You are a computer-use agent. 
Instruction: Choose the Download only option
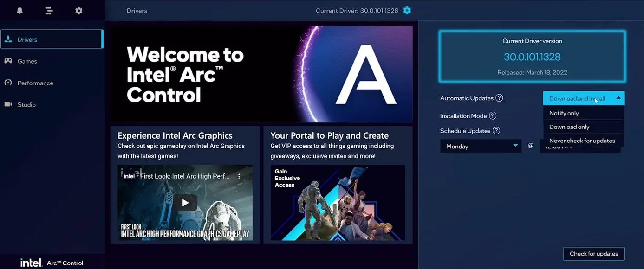[584, 127]
